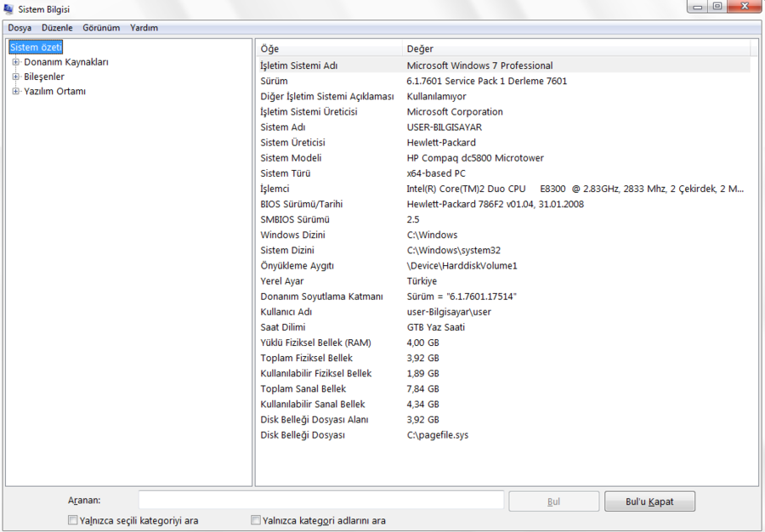The image size is (765, 532).
Task: Maximize the Sistem Bilgisi window
Action: pyautogui.click(x=717, y=7)
